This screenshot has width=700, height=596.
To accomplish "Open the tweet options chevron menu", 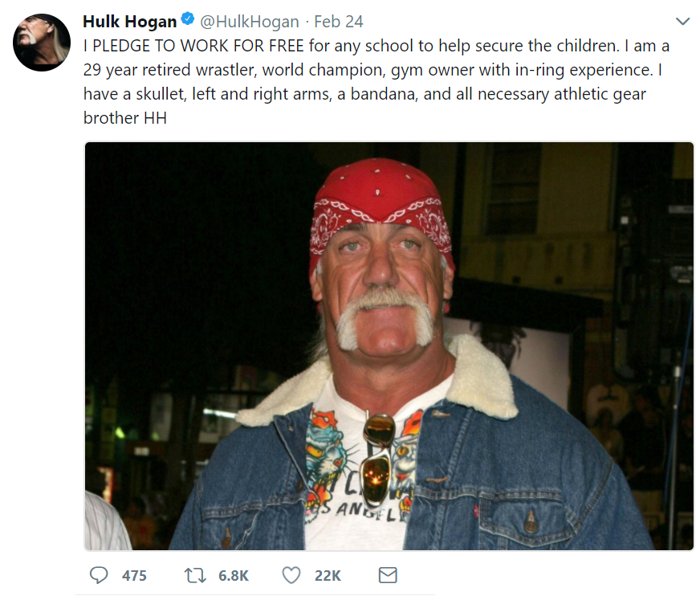I will (682, 22).
